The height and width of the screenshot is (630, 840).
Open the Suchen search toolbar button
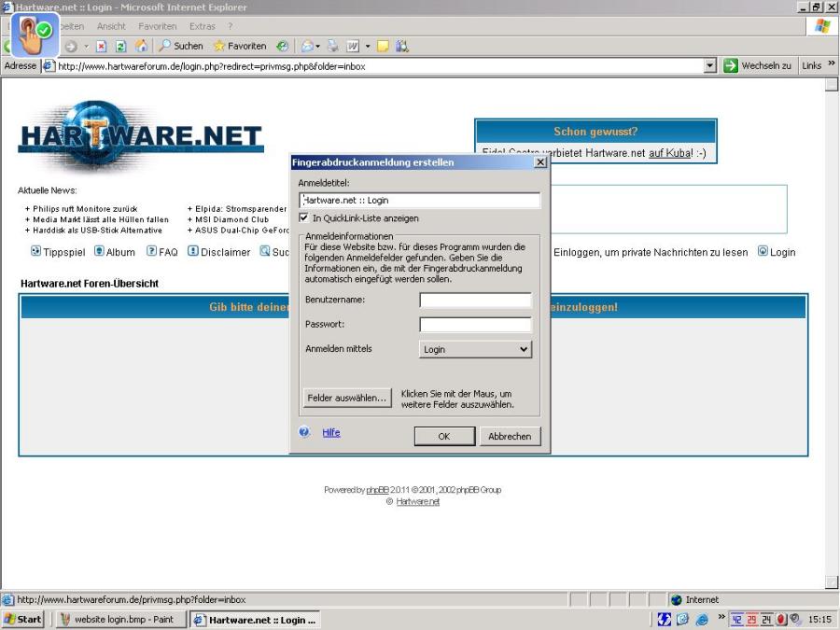click(181, 46)
